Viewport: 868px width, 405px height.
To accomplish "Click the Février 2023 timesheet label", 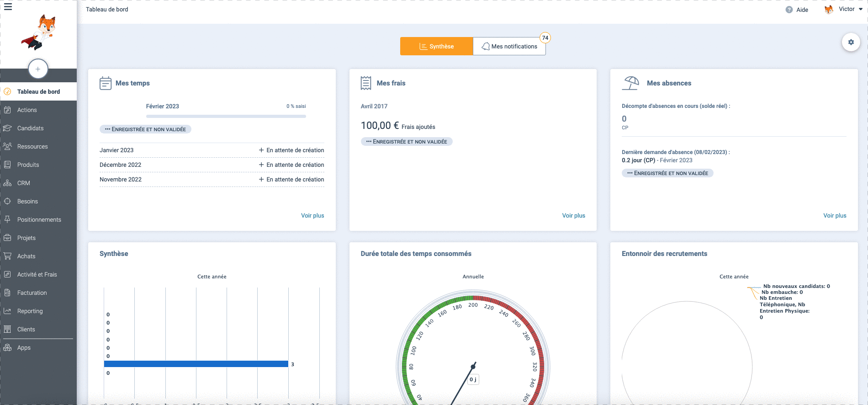I will tap(163, 106).
